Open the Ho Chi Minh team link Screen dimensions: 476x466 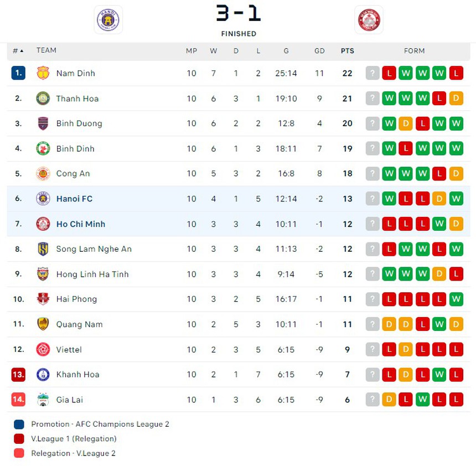tap(80, 224)
